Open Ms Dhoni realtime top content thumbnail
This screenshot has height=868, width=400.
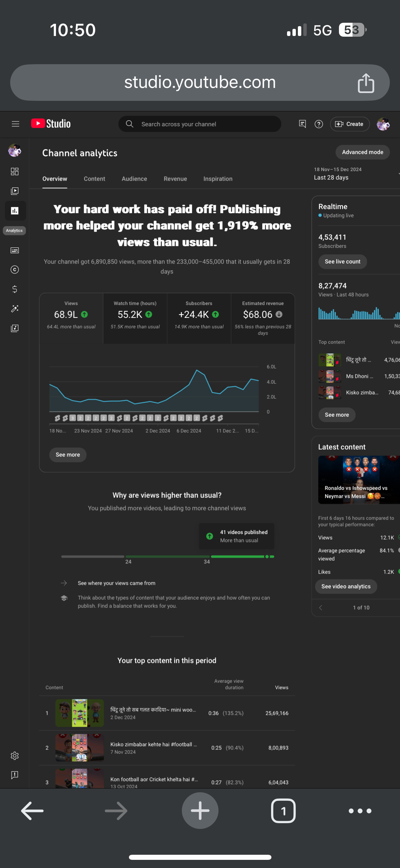pyautogui.click(x=330, y=376)
